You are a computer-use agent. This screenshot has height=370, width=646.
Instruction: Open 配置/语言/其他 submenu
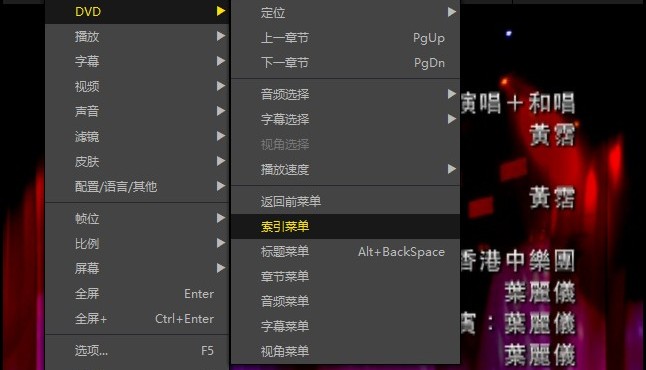137,186
